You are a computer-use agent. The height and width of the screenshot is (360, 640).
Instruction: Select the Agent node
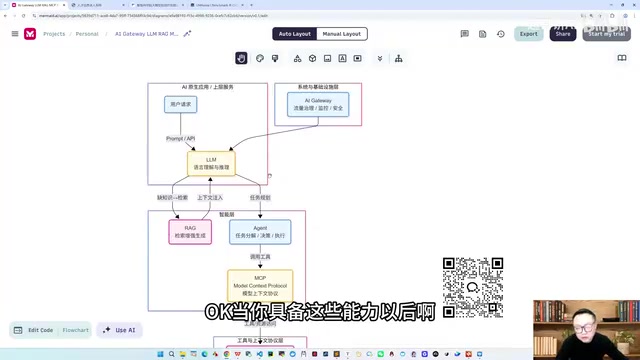click(260, 232)
